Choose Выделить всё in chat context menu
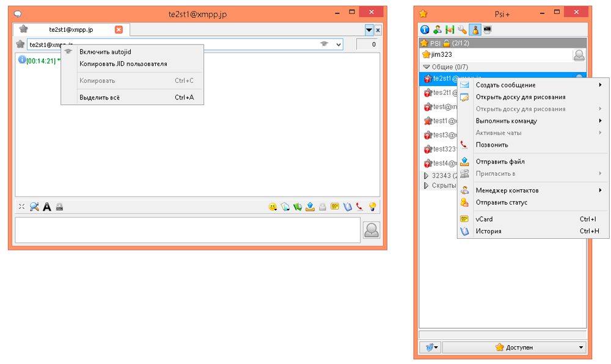 pos(133,97)
